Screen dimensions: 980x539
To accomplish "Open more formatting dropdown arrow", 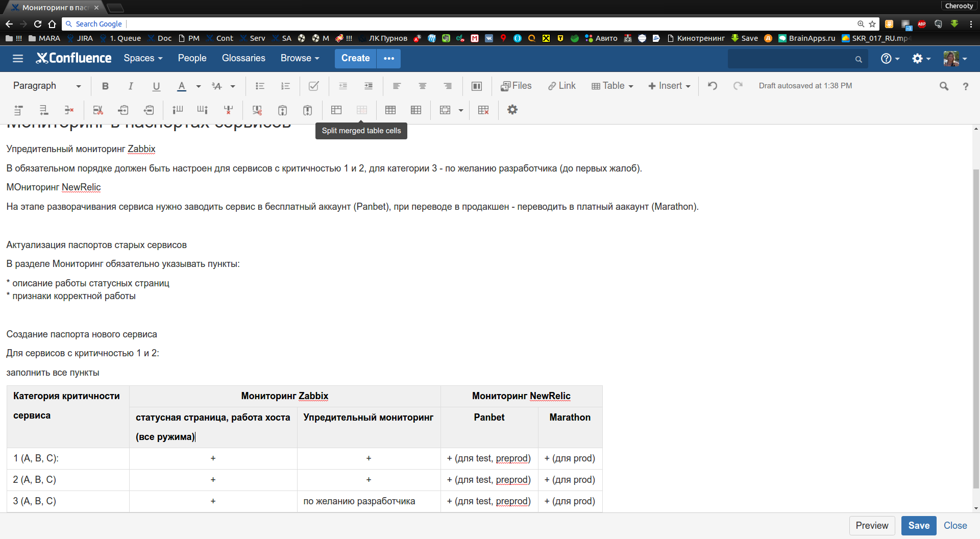I will (233, 86).
